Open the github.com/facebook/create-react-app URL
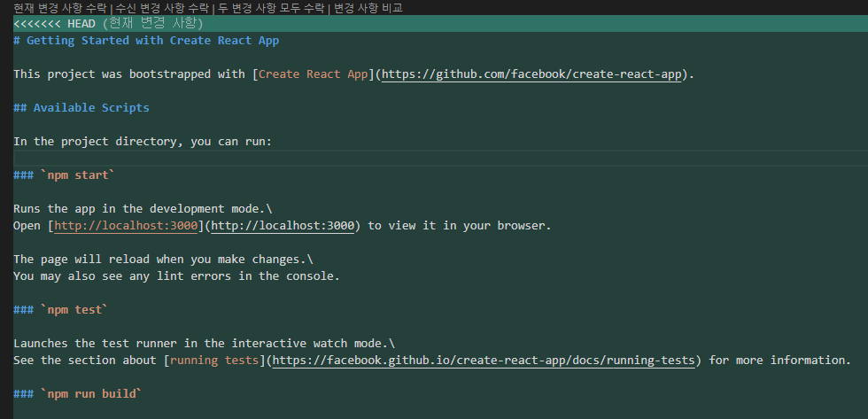This screenshot has width=868, height=419. click(x=531, y=74)
